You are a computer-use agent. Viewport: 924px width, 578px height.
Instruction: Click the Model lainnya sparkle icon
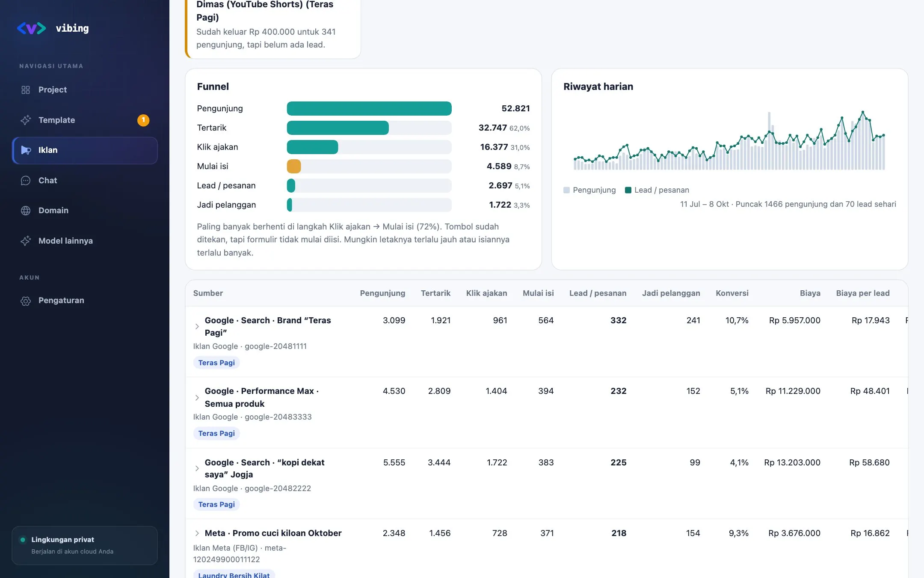[x=26, y=241]
